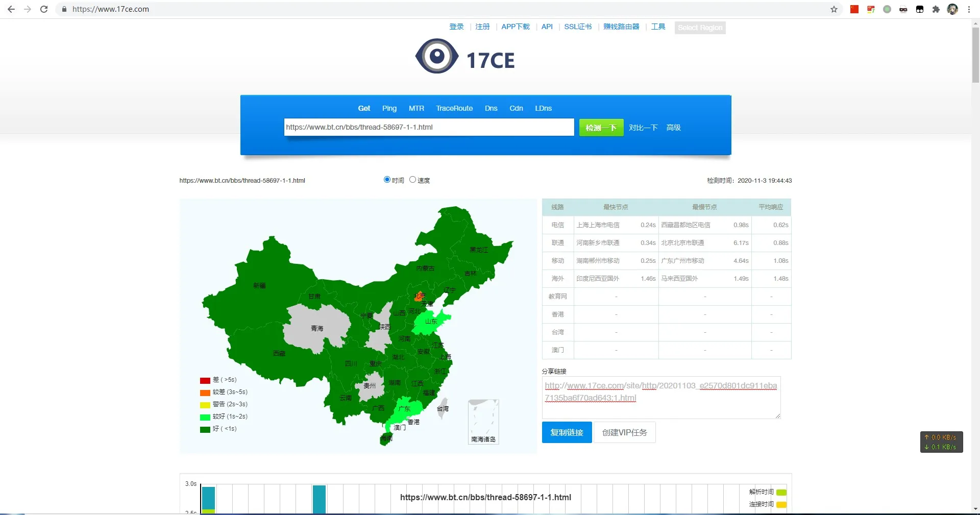The height and width of the screenshot is (515, 980).
Task: Click 青海 province on the map
Action: pyautogui.click(x=317, y=328)
